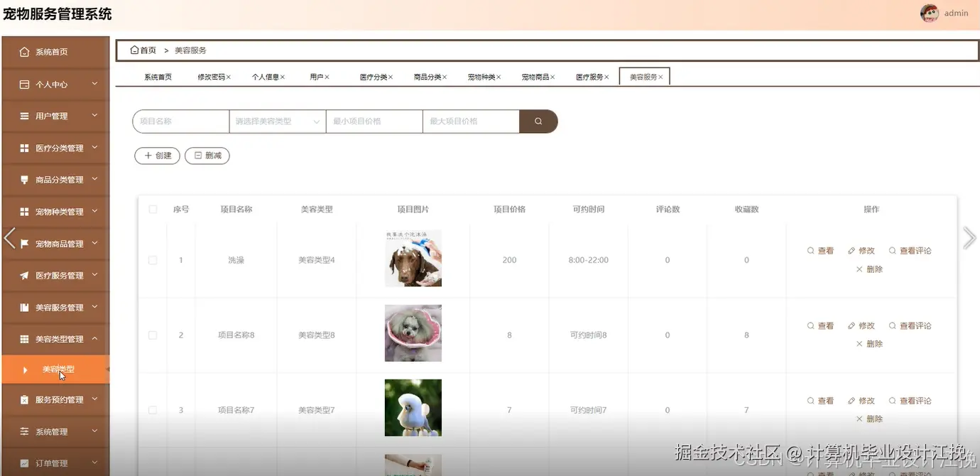Expand 用户管理 using its chevron
The image size is (980, 476).
[94, 116]
